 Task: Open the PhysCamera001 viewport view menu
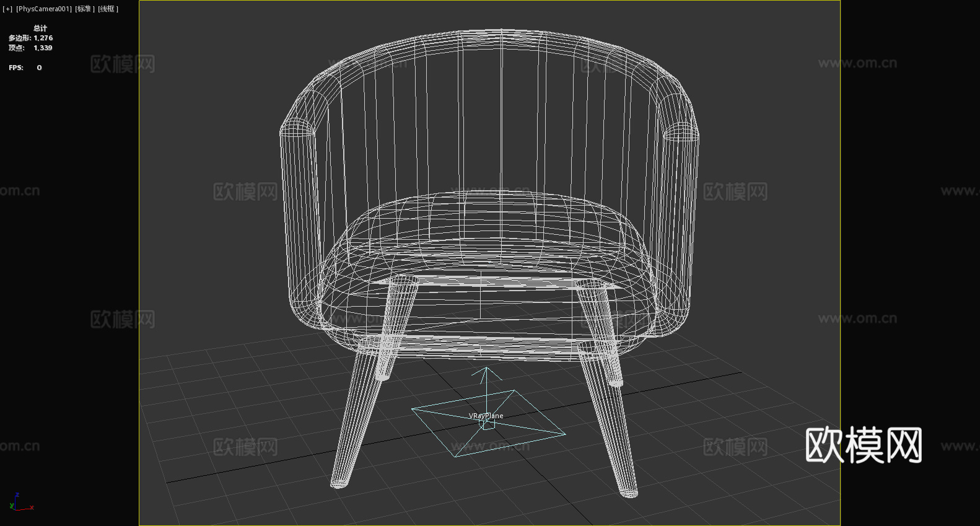point(44,9)
